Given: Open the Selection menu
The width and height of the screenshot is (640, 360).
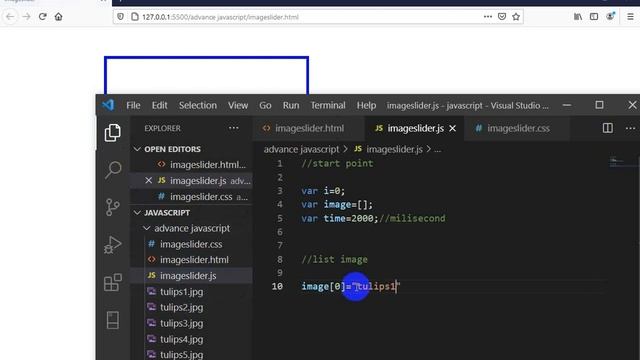Looking at the screenshot, I should [x=198, y=105].
